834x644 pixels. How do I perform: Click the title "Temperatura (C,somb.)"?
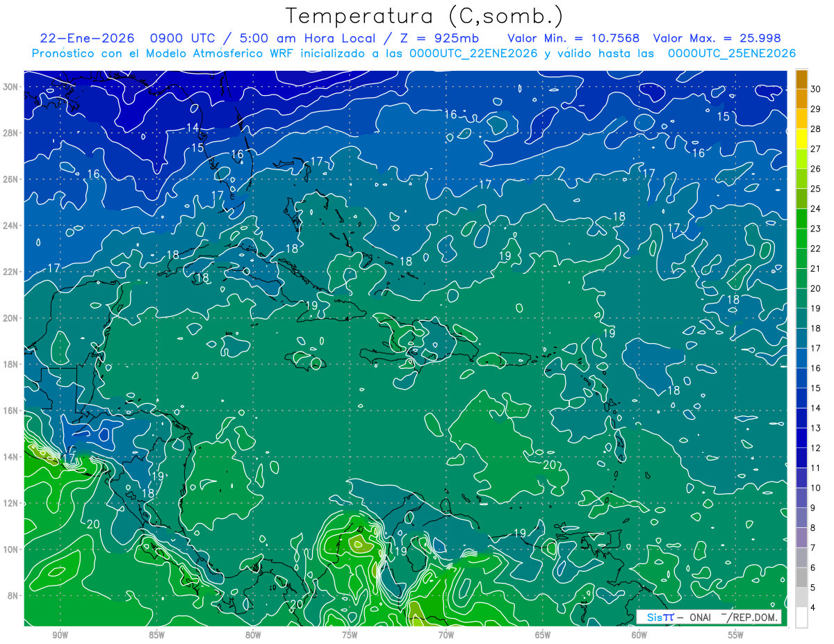[425, 16]
